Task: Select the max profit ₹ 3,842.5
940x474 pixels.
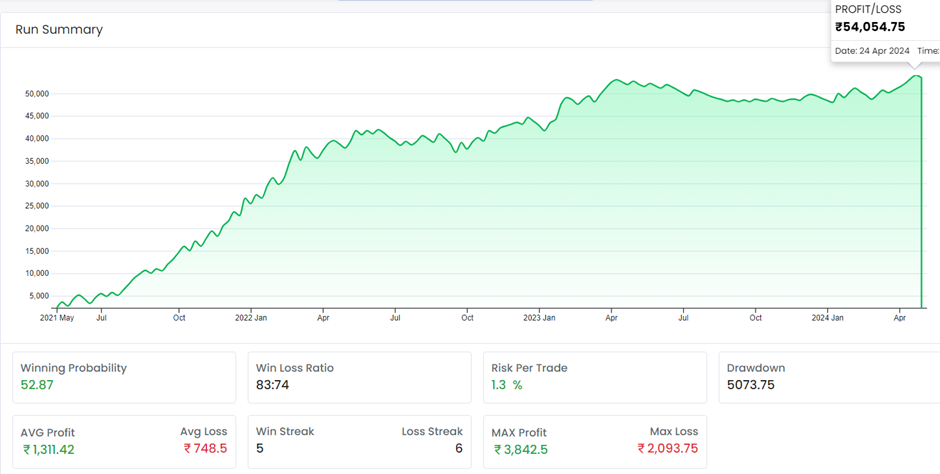Action: pyautogui.click(x=521, y=449)
